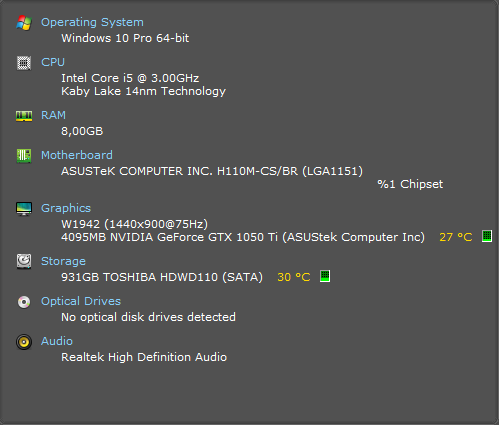
Task: Click the Windows logo Operating System icon
Action: coord(24,23)
